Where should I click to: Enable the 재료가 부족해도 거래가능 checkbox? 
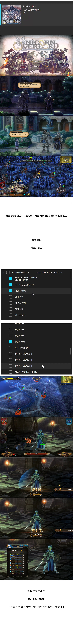click(x=11, y=372)
